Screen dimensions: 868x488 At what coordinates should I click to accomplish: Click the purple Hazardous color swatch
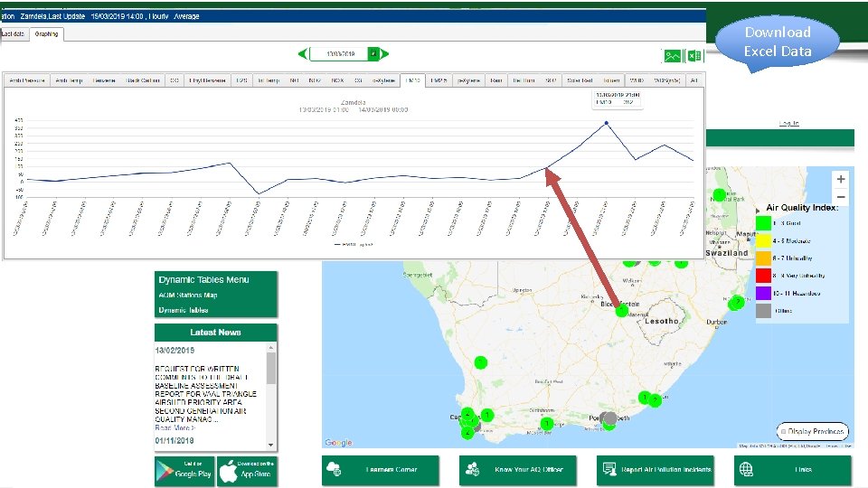tap(764, 293)
